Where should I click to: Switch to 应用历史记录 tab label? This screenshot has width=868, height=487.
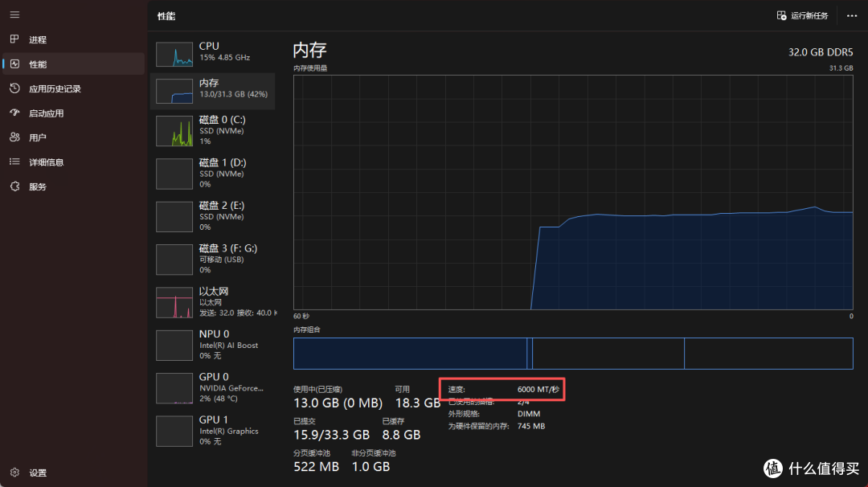point(55,88)
